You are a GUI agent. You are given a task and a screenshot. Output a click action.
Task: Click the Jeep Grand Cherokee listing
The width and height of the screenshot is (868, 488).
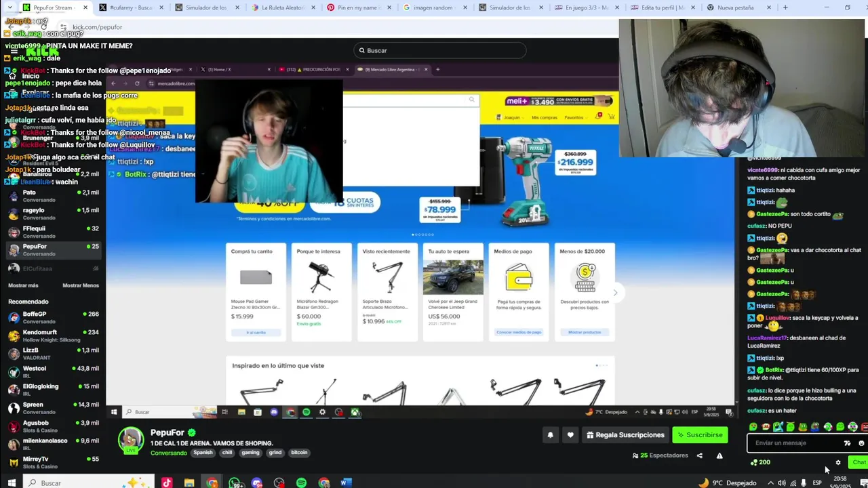coord(453,292)
